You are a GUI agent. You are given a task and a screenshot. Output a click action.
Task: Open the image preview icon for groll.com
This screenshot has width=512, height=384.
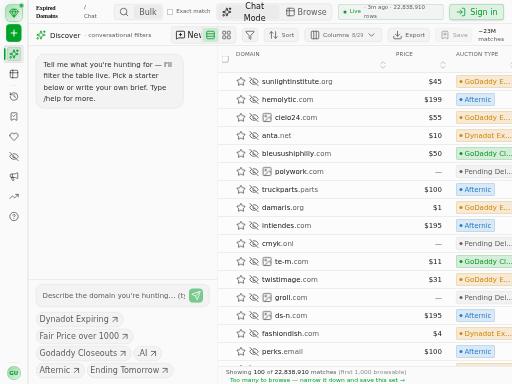(x=267, y=298)
